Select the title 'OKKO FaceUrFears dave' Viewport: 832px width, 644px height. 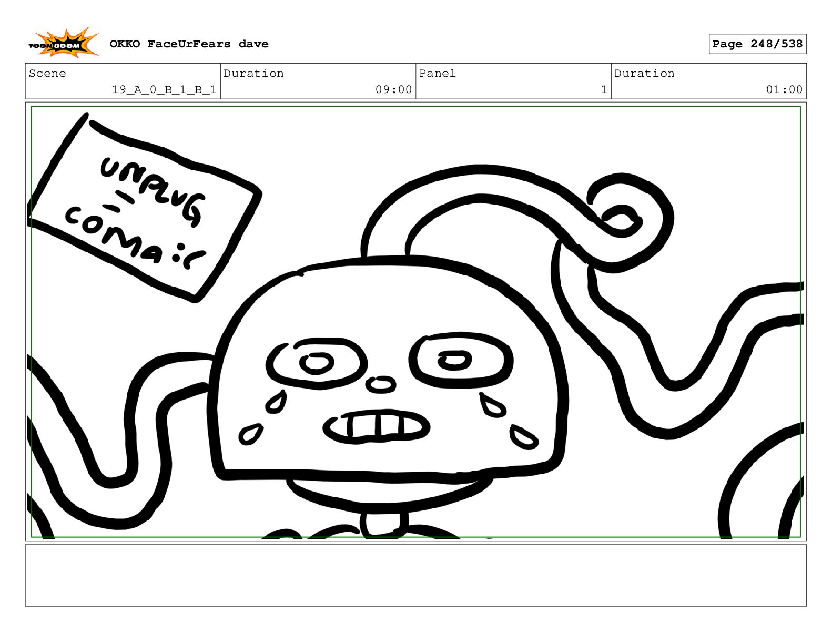pos(189,44)
